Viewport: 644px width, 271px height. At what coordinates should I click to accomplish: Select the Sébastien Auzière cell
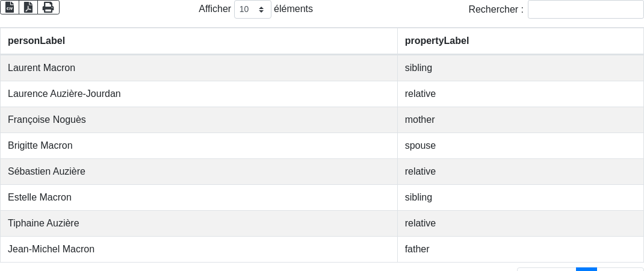point(46,172)
